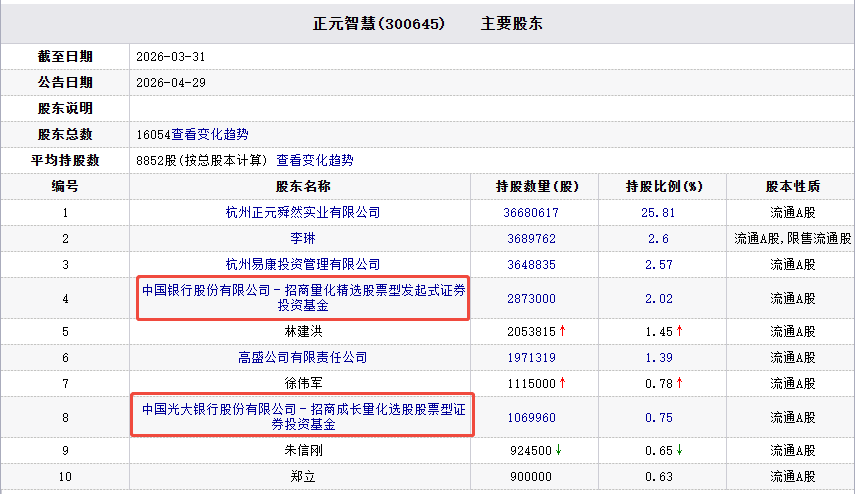Click the green down arrow beside 924500
This screenshot has width=864, height=494.
point(559,450)
